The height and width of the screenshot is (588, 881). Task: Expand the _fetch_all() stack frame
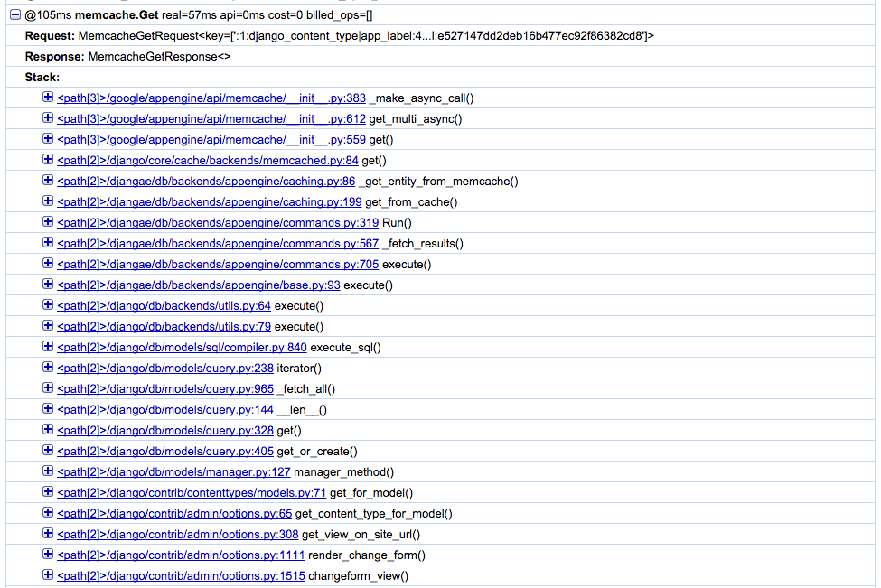pyautogui.click(x=48, y=388)
